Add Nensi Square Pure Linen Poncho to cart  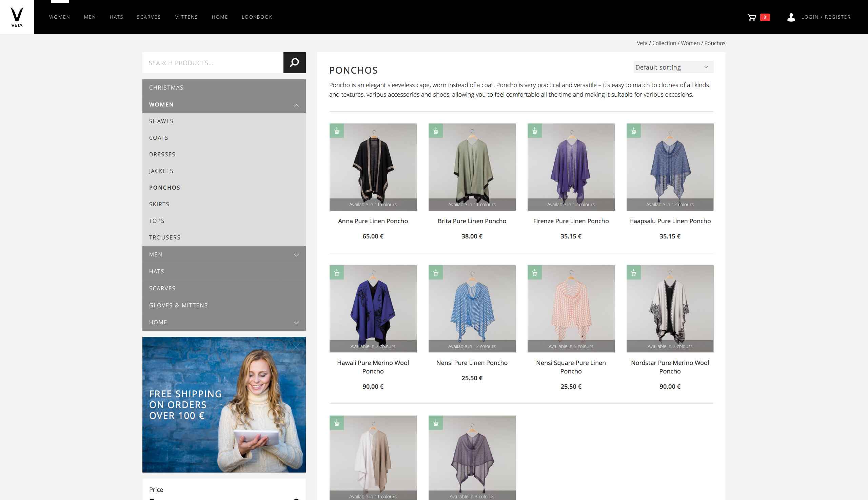(534, 273)
